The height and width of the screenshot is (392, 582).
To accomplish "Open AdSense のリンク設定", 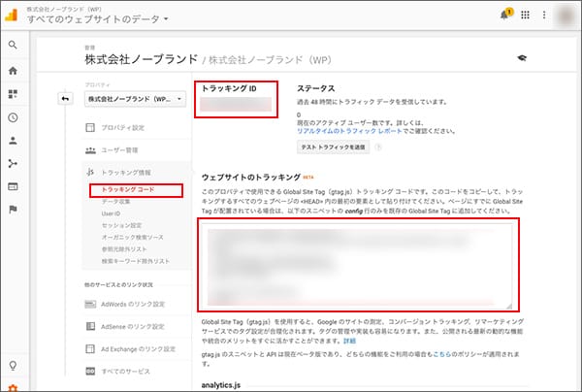I will tap(133, 327).
